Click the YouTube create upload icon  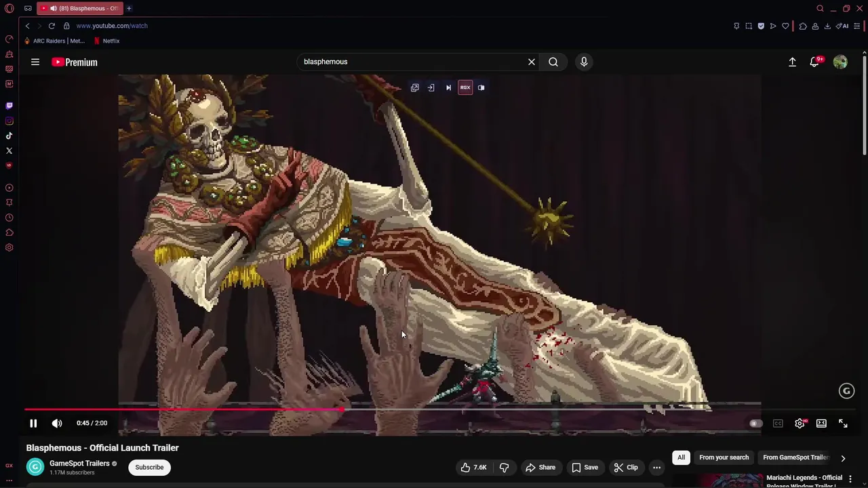click(792, 62)
